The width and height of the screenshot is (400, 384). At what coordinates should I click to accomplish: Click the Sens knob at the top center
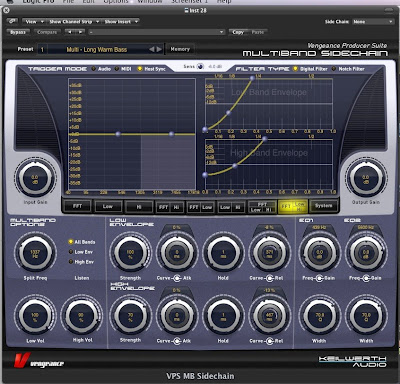coord(200,66)
